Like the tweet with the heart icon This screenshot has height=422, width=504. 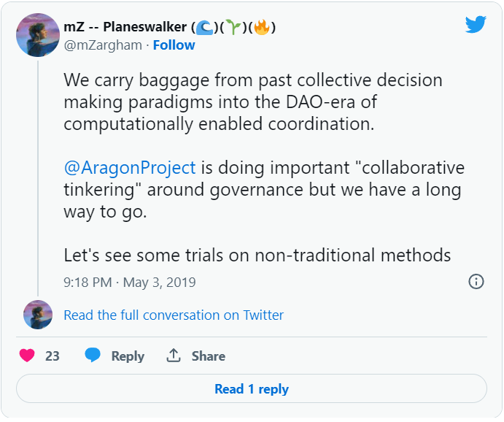(27, 356)
